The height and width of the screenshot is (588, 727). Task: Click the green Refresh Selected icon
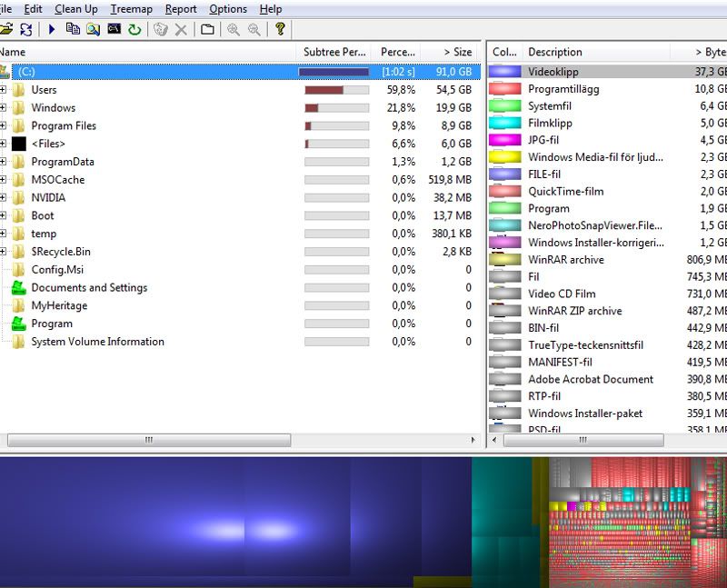click(x=134, y=29)
